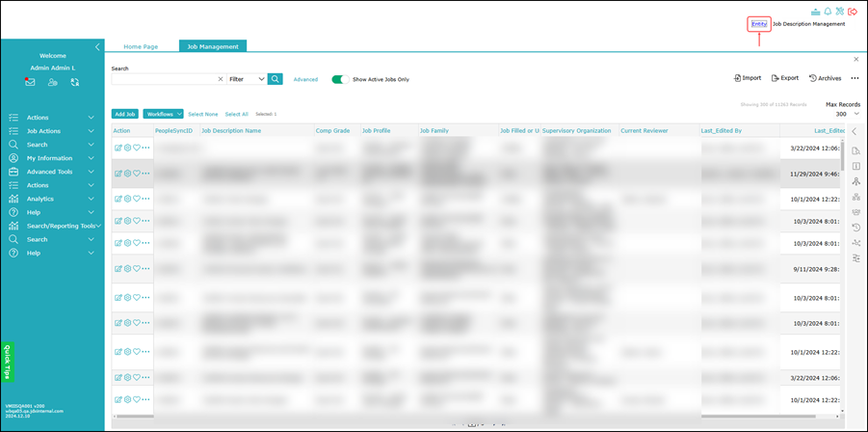This screenshot has width=868, height=432.
Task: Click the Select All link
Action: (236, 114)
